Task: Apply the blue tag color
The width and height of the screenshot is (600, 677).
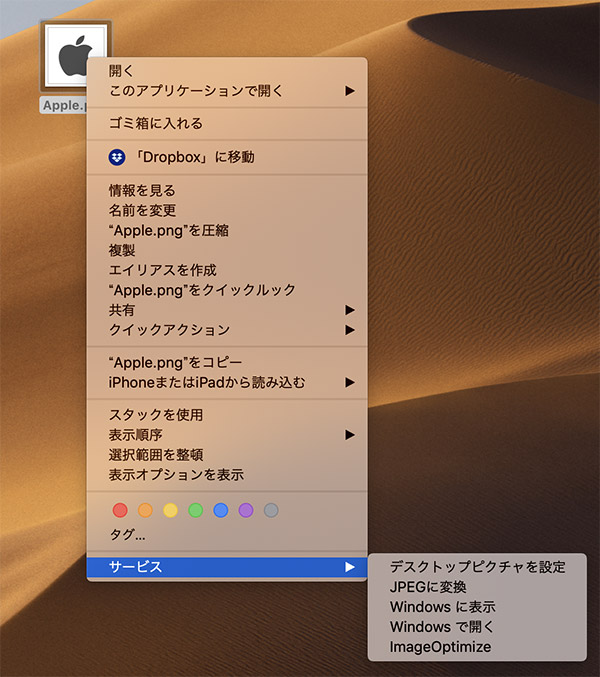Action: coord(221,510)
